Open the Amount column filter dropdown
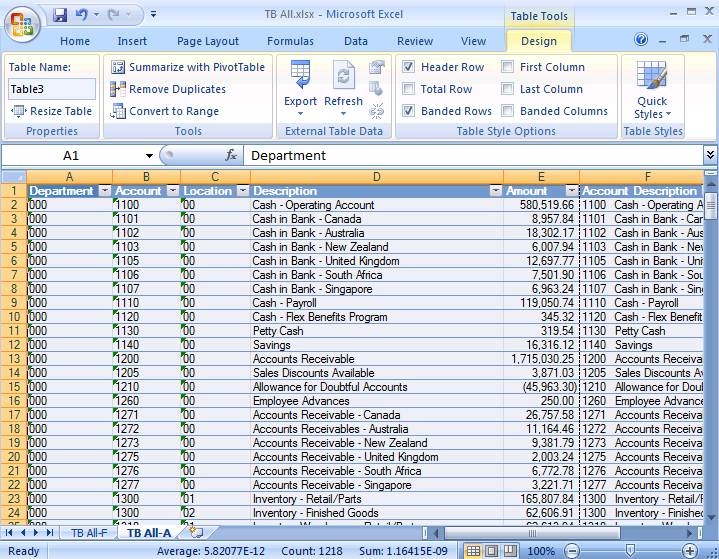719x559 pixels. pos(572,191)
